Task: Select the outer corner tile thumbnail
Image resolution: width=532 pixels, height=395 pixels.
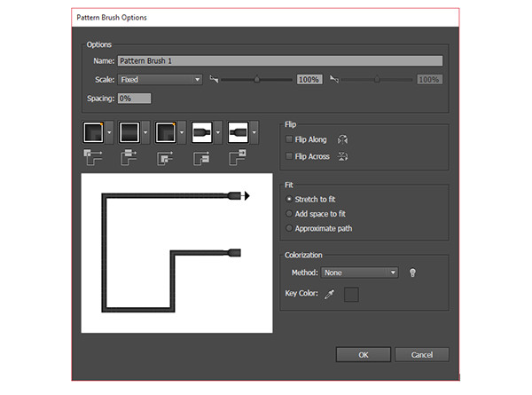Action: 93,132
